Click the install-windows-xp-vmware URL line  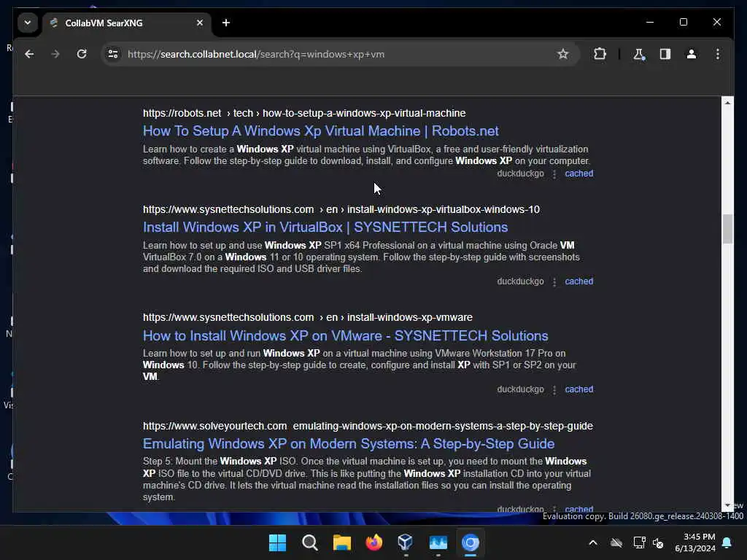(308, 318)
